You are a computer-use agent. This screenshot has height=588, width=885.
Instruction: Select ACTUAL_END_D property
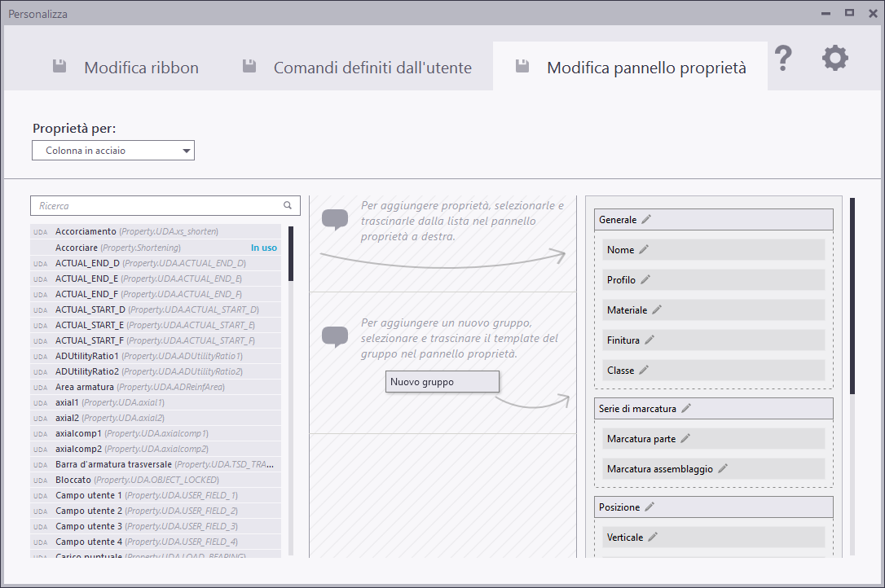(155, 263)
